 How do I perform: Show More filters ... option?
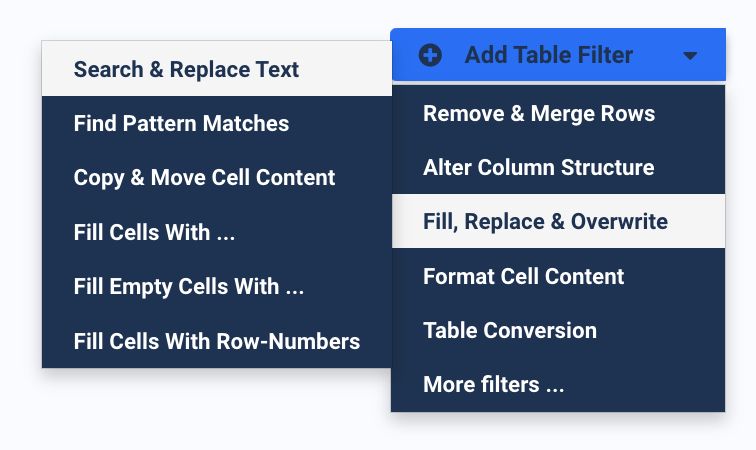click(x=558, y=384)
